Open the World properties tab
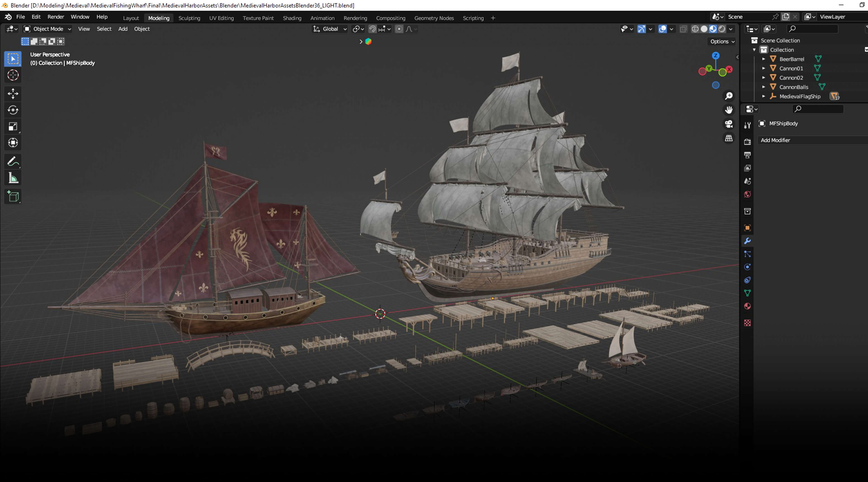Screen dimensions: 868x482 [x=747, y=194]
